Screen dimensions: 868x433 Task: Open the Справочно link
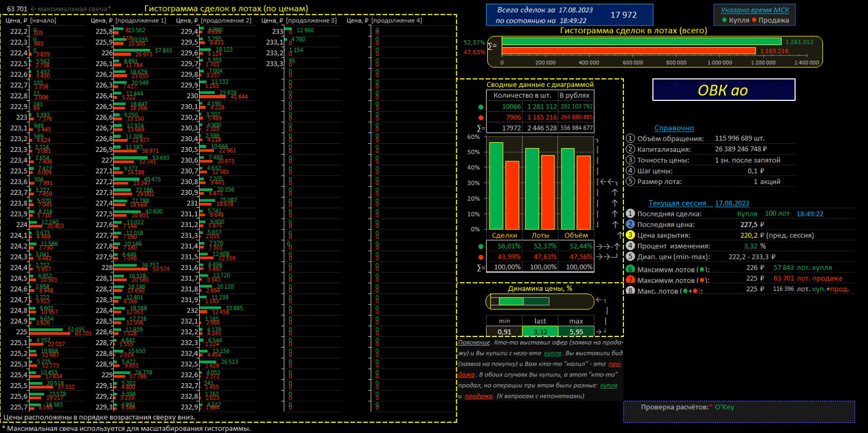click(674, 128)
